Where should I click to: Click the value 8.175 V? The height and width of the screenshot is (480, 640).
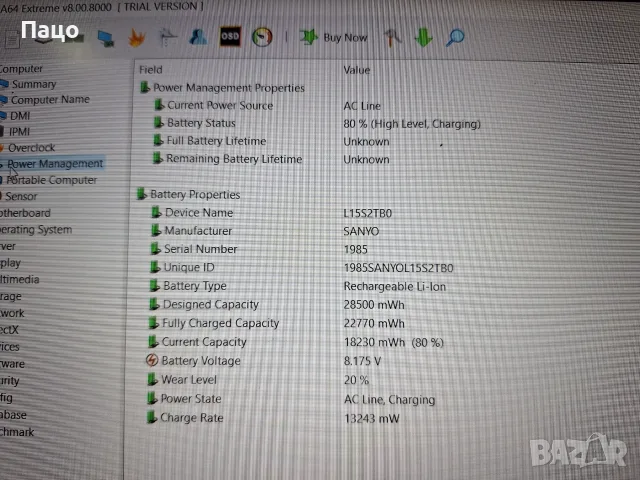tap(362, 361)
